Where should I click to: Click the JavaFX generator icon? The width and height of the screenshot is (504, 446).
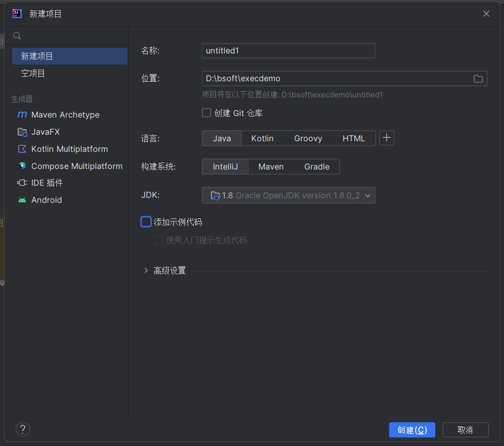point(22,132)
